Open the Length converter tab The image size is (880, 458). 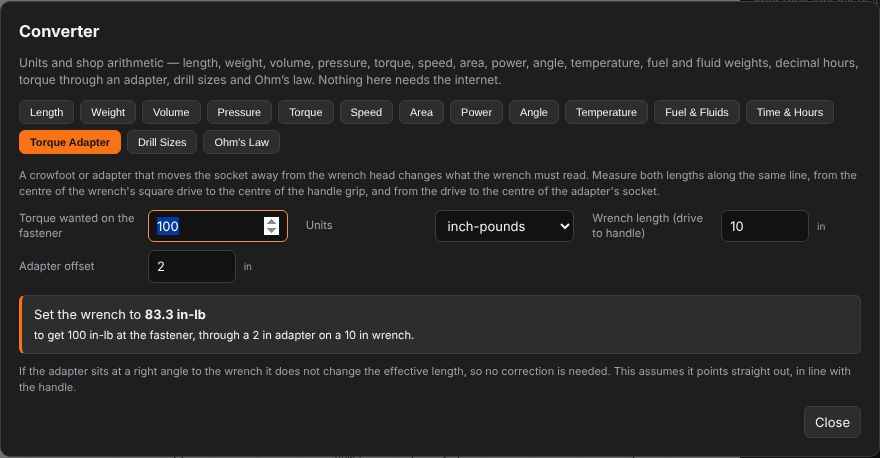[47, 112]
